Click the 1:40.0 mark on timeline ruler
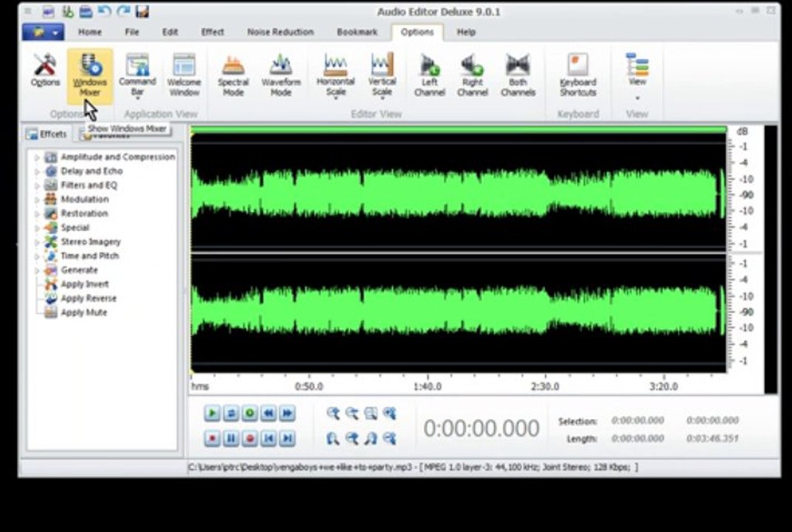This screenshot has width=792, height=532. pyautogui.click(x=427, y=386)
